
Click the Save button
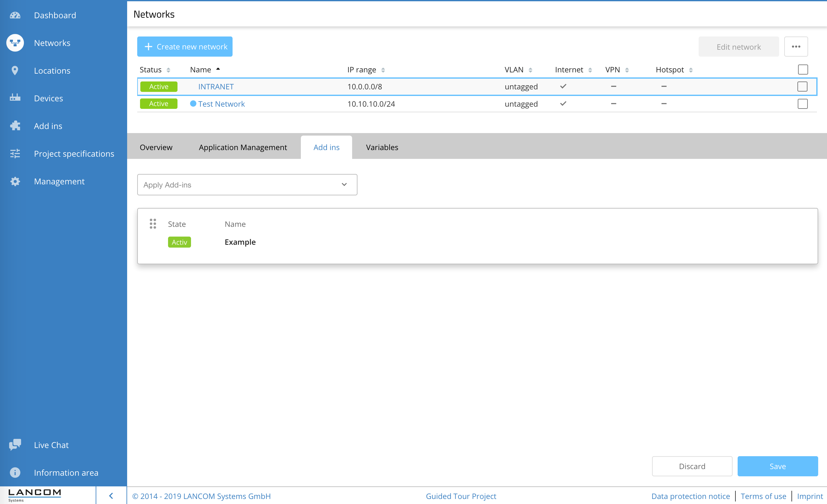click(x=777, y=466)
